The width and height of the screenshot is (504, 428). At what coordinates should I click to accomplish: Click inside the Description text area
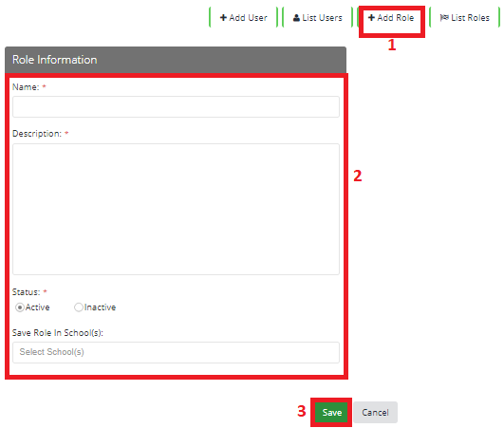click(176, 209)
